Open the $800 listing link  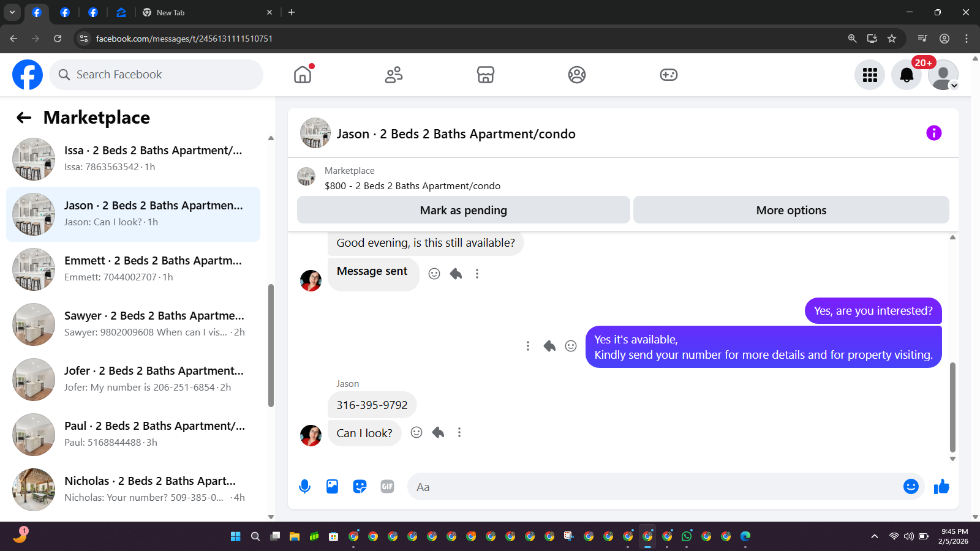[x=412, y=186]
